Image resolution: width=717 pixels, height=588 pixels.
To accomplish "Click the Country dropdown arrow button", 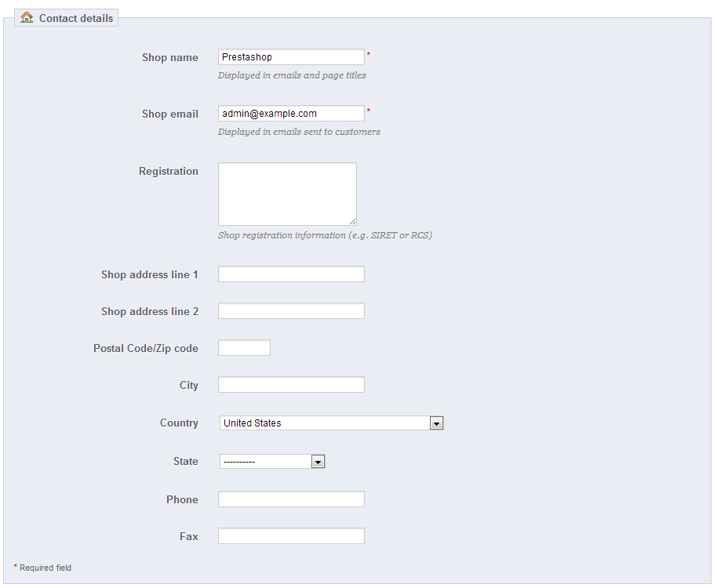I will [x=437, y=423].
